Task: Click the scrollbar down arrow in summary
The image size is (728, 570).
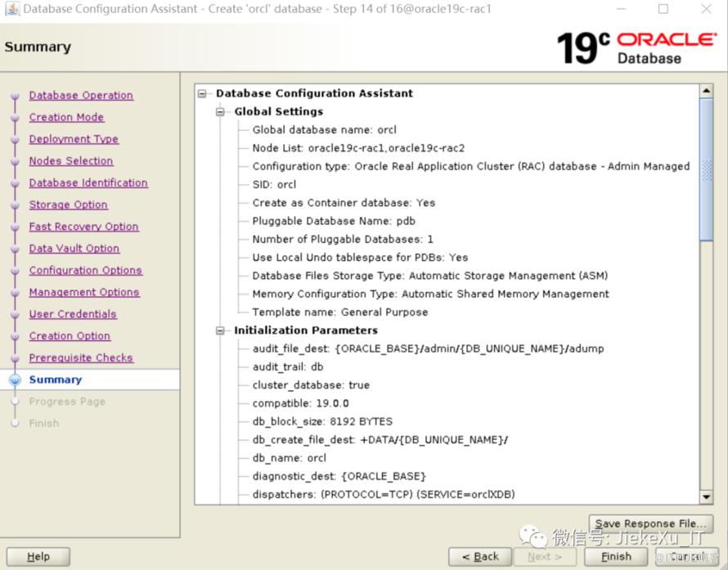Action: [706, 497]
